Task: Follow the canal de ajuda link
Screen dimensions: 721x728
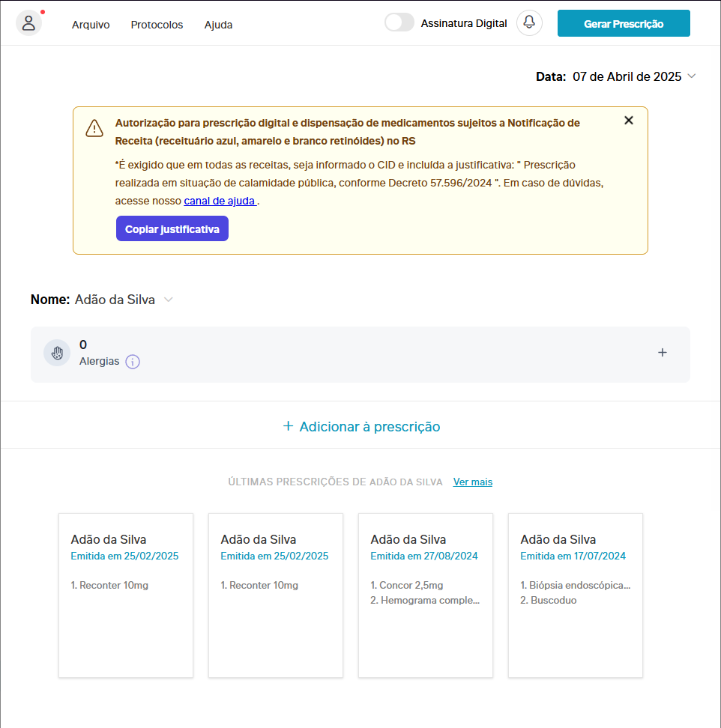Action: [x=220, y=201]
